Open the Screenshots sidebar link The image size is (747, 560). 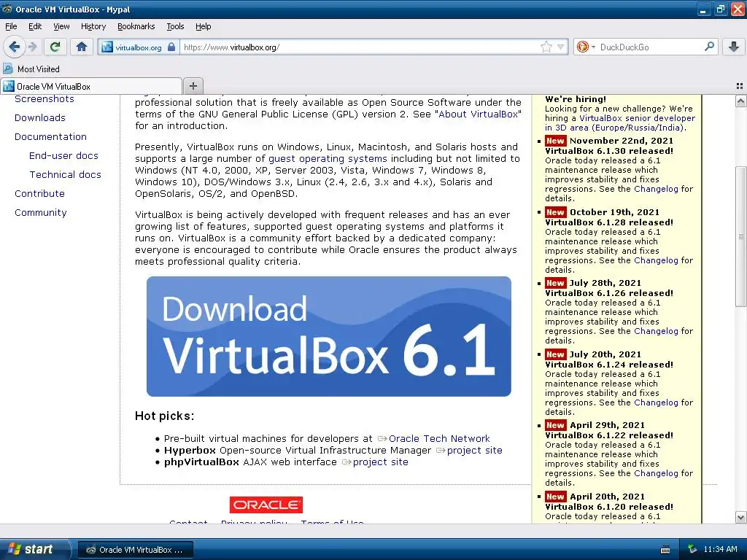tap(44, 98)
